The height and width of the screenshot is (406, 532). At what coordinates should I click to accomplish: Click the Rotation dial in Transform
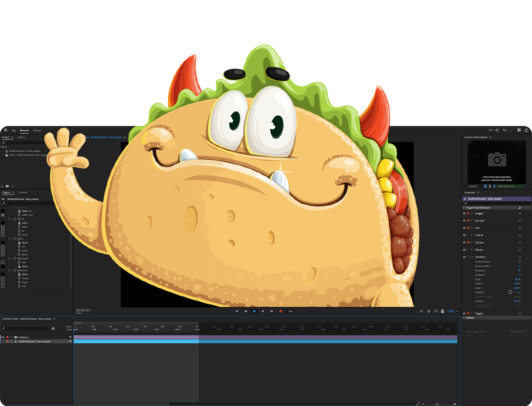(x=510, y=292)
